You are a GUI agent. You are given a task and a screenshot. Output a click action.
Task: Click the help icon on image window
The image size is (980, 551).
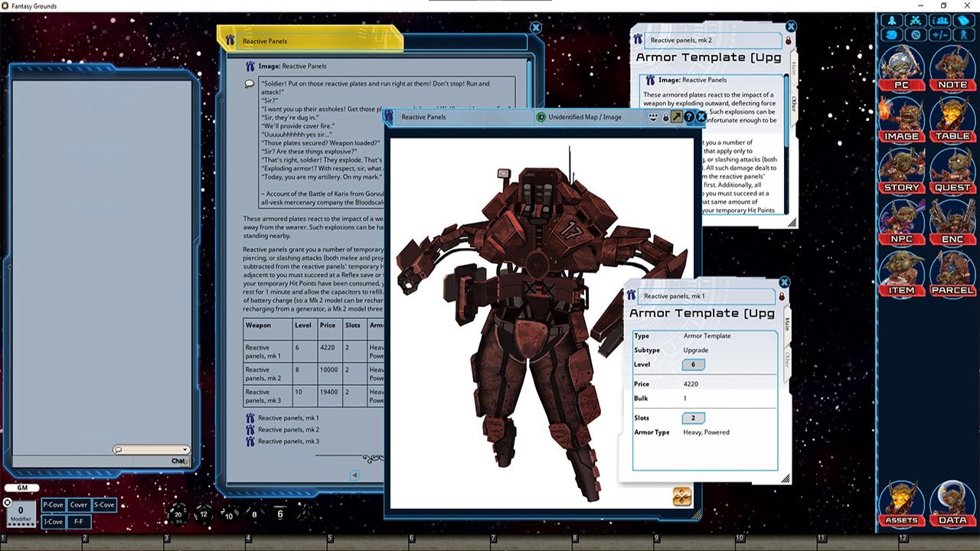click(x=688, y=117)
